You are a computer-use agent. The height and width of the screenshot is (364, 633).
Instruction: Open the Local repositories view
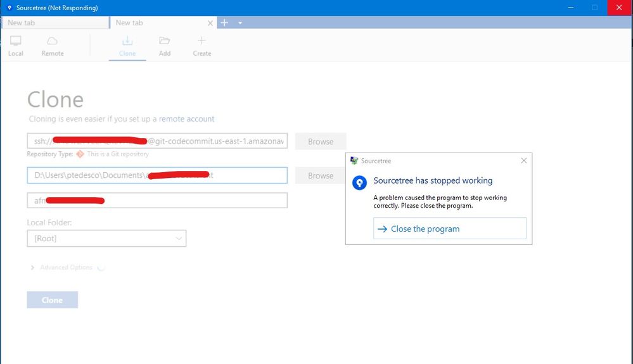(16, 46)
